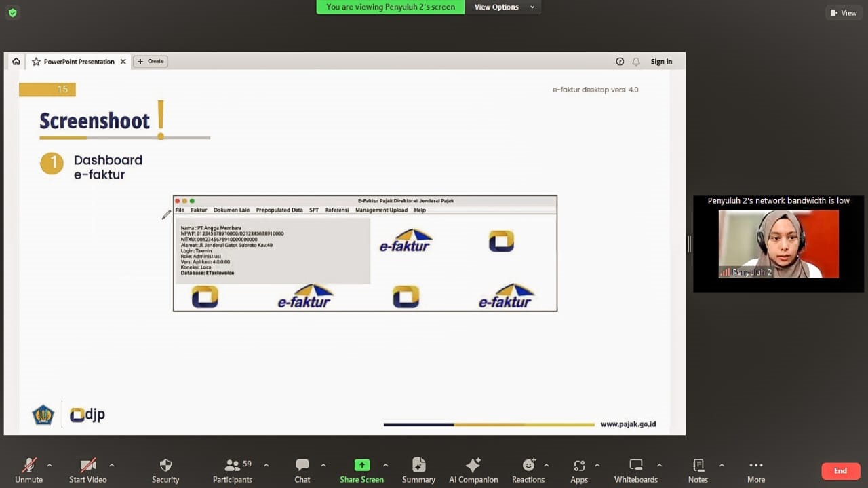Expand the View Options dropdown
The width and height of the screenshot is (868, 488).
click(504, 7)
